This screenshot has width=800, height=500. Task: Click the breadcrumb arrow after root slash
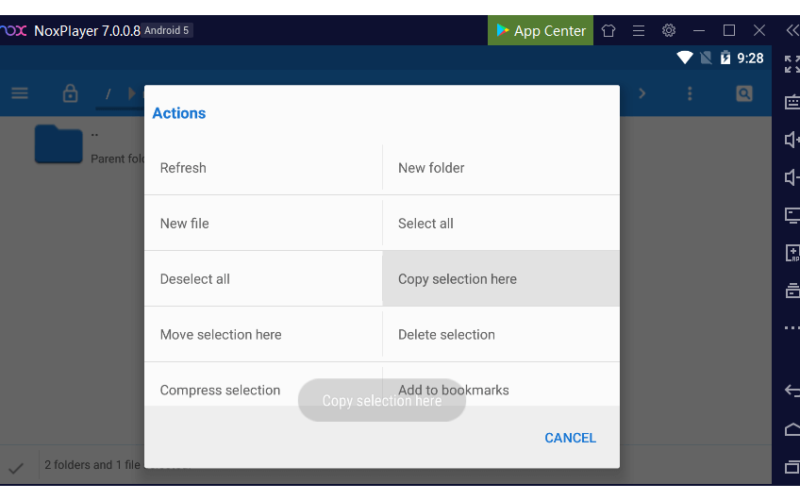132,93
